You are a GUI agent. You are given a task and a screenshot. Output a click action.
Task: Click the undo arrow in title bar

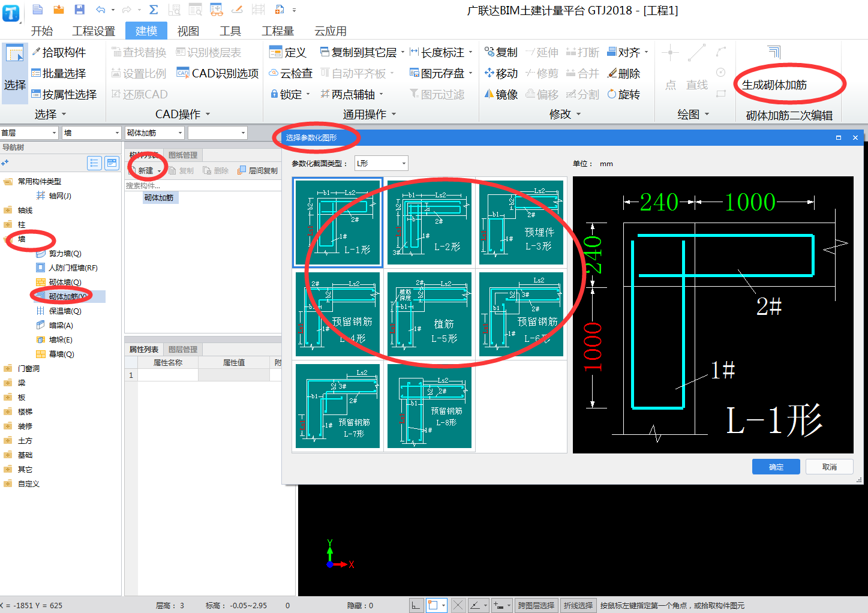click(101, 10)
